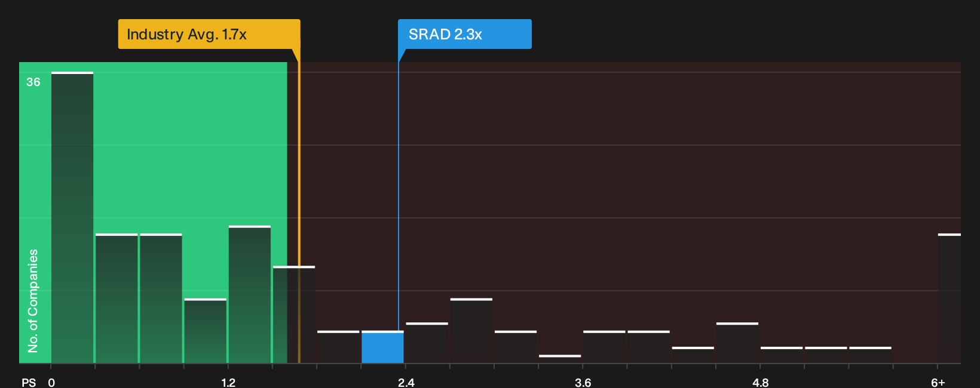Click the '2.4' x-axis tick label
The height and width of the screenshot is (388, 980).
tap(406, 383)
